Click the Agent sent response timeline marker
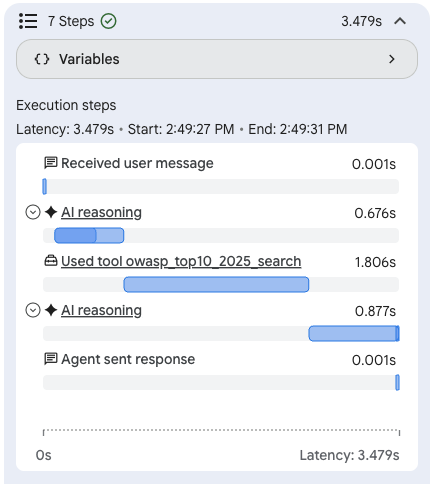Image resolution: width=435 pixels, height=484 pixels. point(397,383)
